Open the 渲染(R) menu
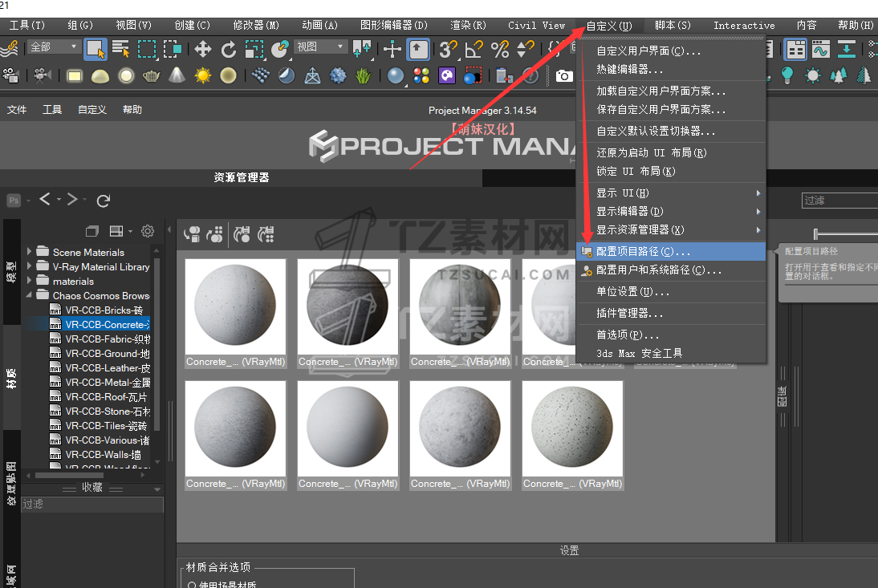Image resolution: width=878 pixels, height=588 pixels. (468, 25)
